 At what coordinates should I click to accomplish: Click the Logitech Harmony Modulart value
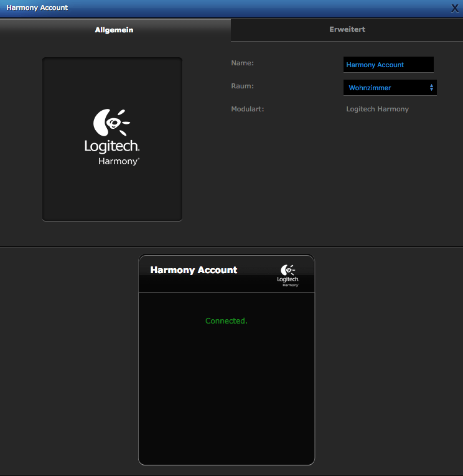coord(377,109)
